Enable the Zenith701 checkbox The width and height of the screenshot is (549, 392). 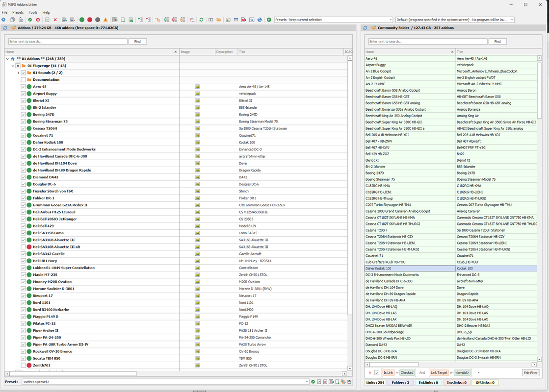tap(24, 366)
